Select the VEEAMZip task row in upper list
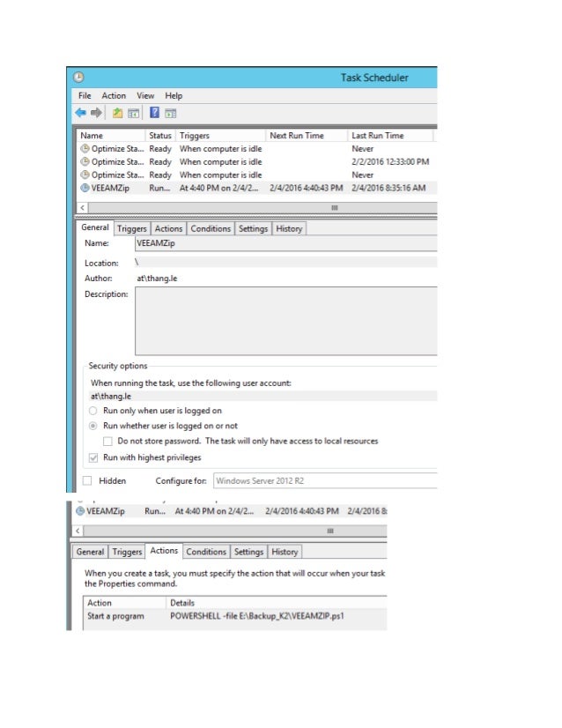562x728 pixels. click(257, 188)
